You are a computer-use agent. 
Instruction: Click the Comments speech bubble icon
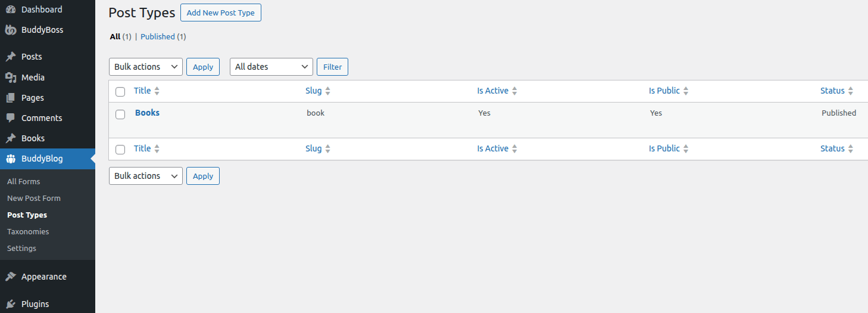pos(11,118)
